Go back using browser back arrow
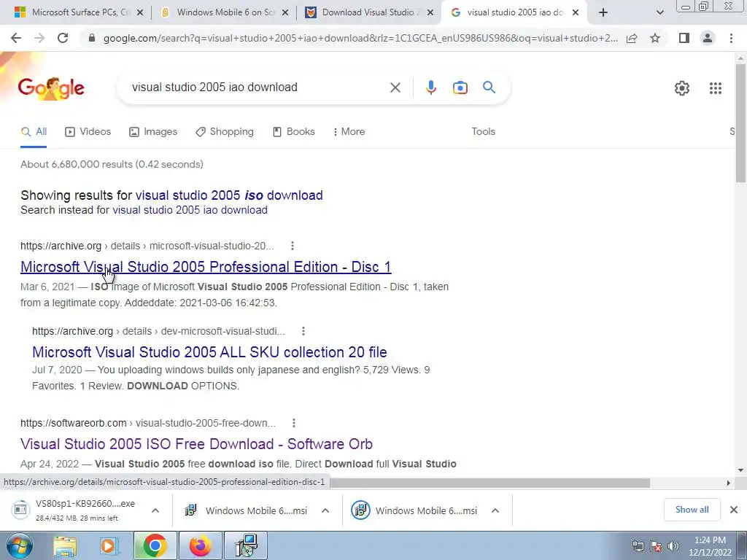 click(x=16, y=38)
